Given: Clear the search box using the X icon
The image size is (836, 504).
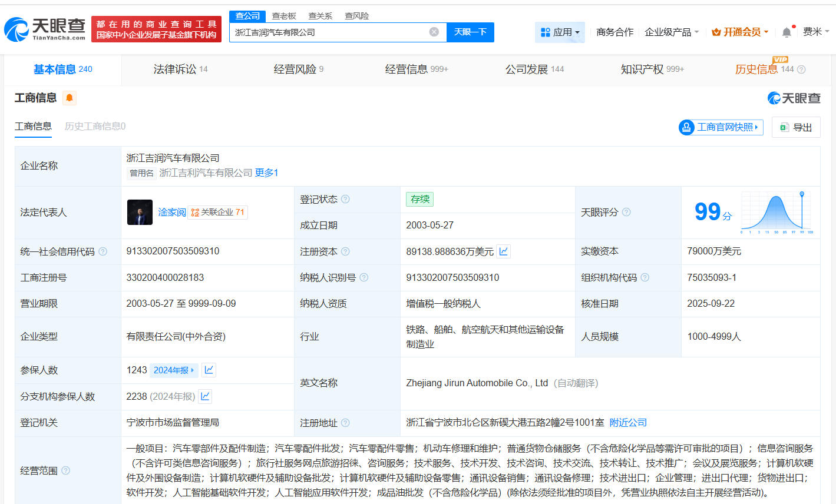Looking at the screenshot, I should (434, 32).
